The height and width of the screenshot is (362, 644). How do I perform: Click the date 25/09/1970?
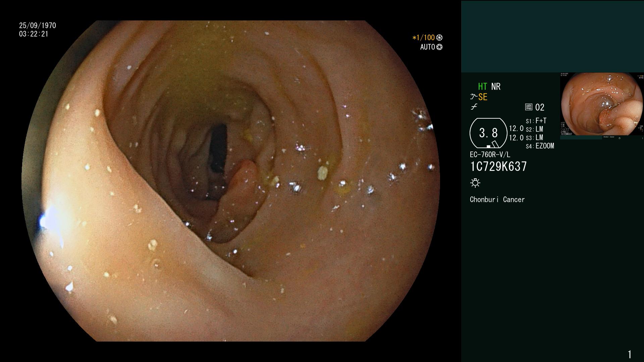click(38, 26)
